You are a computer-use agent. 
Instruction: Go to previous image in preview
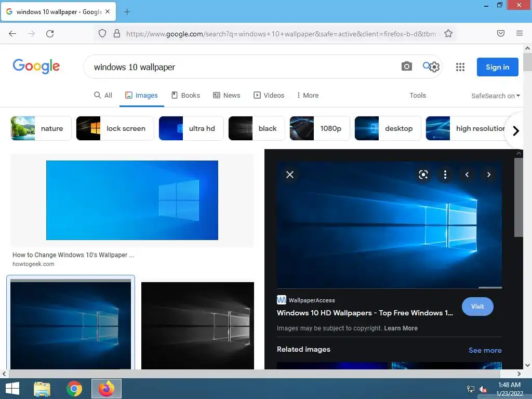pos(467,175)
